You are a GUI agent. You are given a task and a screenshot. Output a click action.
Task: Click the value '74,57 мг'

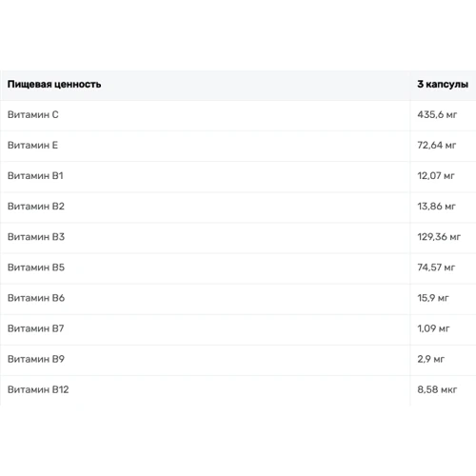pos(436,268)
